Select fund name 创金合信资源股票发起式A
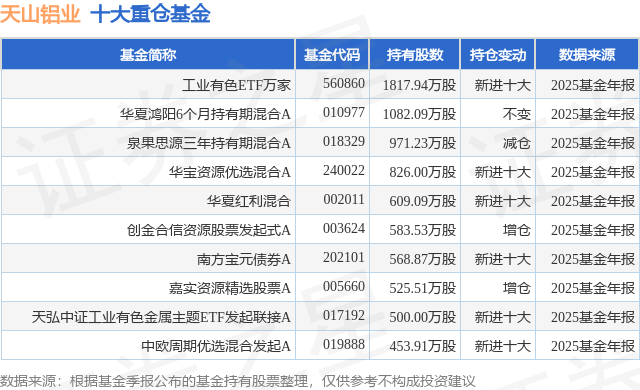 [x=209, y=230]
